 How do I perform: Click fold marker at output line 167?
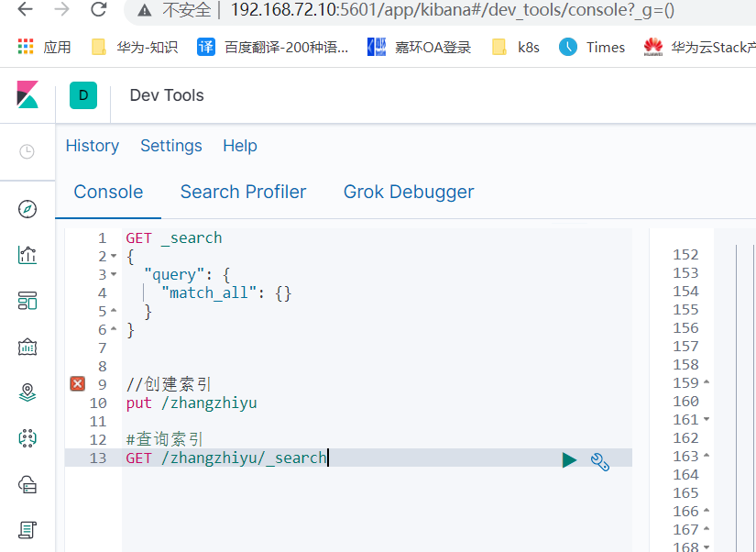coord(707,529)
